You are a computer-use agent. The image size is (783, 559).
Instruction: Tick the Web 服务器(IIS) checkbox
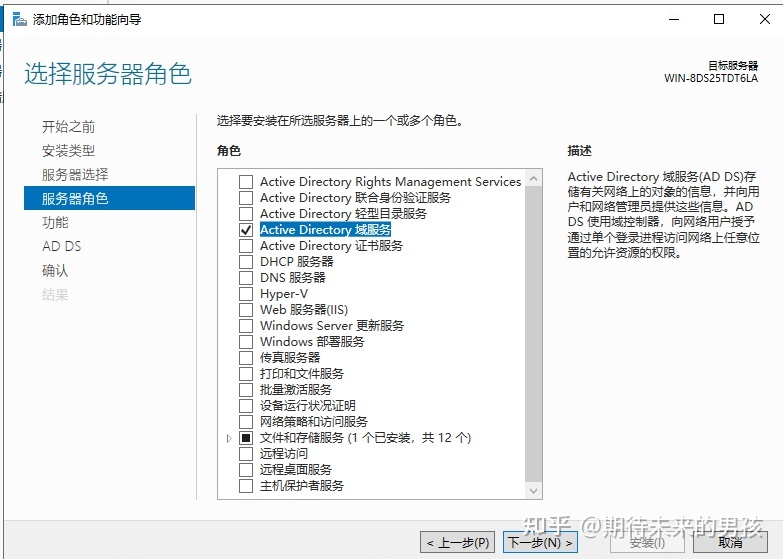(x=246, y=310)
